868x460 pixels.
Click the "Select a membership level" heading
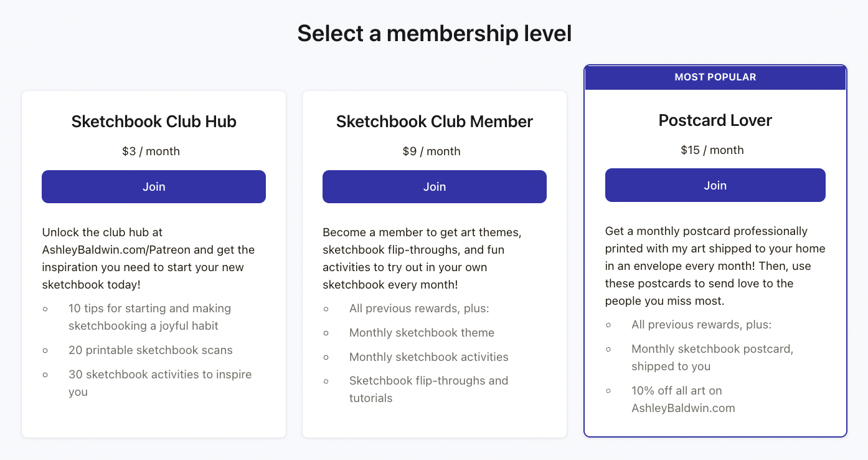coord(434,33)
